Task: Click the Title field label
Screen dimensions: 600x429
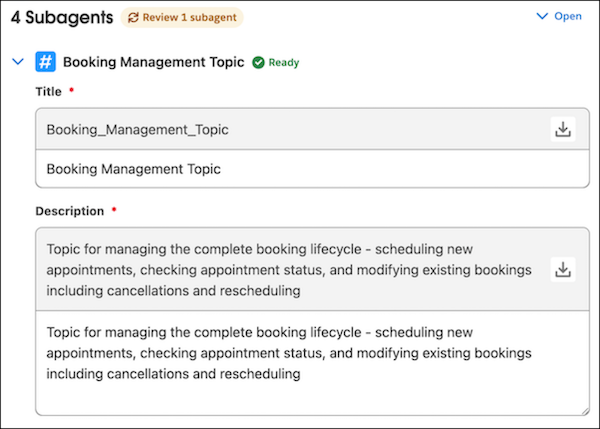Action: (x=49, y=92)
